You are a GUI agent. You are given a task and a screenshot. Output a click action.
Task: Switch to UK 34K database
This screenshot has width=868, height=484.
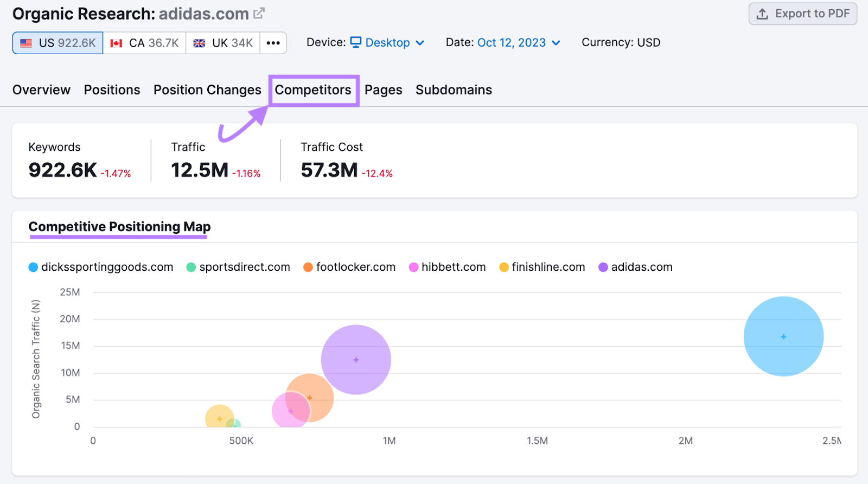pyautogui.click(x=223, y=43)
